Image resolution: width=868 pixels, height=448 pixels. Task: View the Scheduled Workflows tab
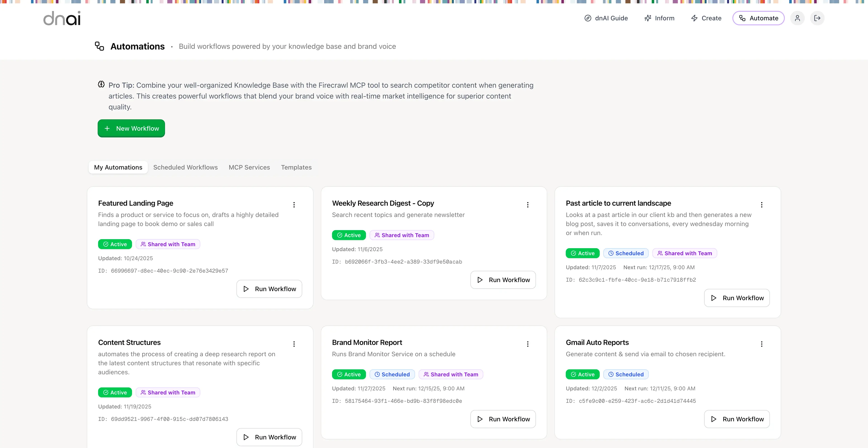coord(185,167)
